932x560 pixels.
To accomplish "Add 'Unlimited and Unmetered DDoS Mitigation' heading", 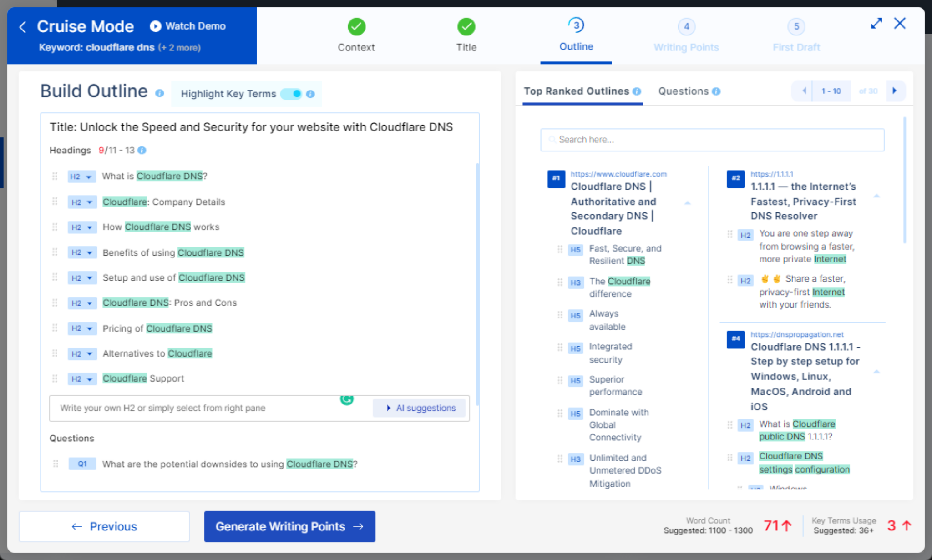I will (x=625, y=470).
